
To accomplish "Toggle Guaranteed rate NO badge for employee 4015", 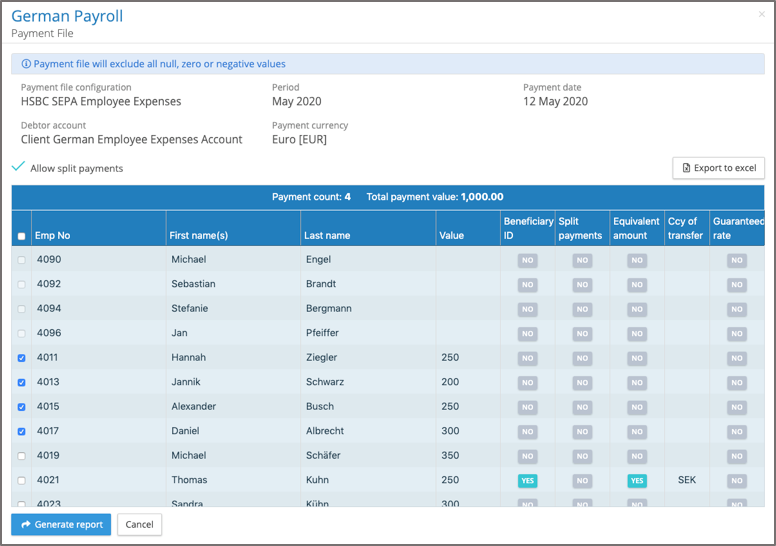I will pyautogui.click(x=736, y=407).
